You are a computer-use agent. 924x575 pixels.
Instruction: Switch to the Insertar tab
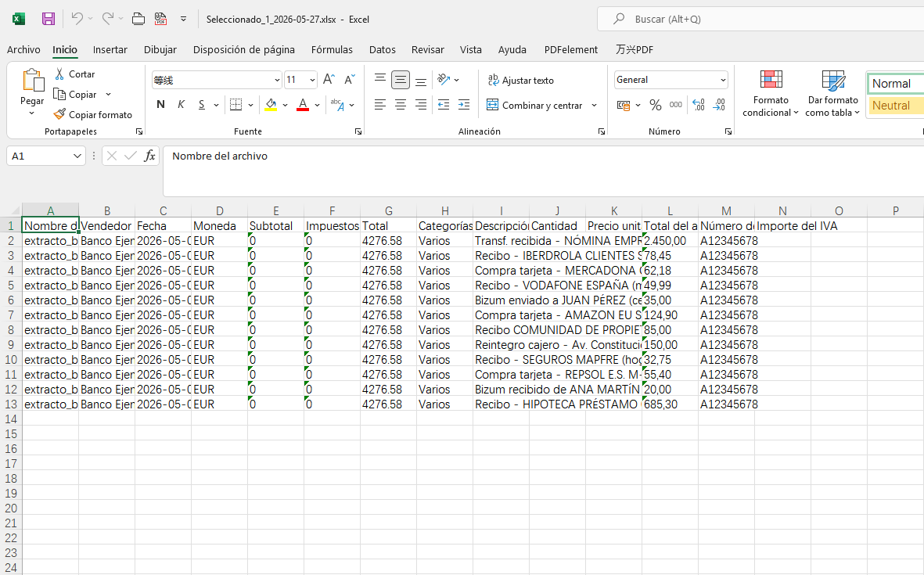[x=110, y=49]
